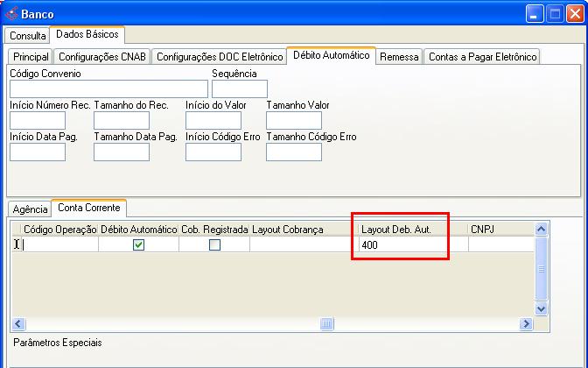Image resolution: width=588 pixels, height=368 pixels.
Task: Open the Configurações CNAB tab
Action: (104, 57)
